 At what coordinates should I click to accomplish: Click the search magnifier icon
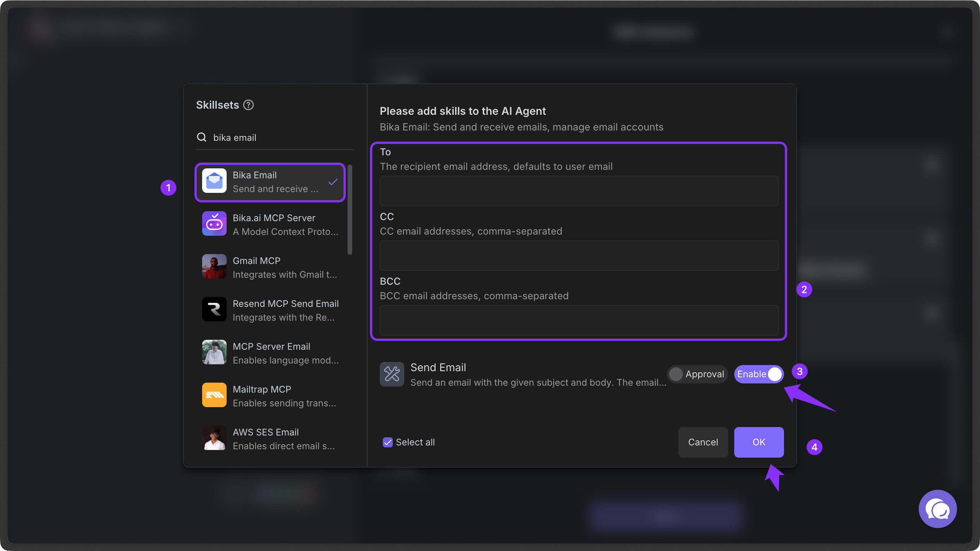201,137
